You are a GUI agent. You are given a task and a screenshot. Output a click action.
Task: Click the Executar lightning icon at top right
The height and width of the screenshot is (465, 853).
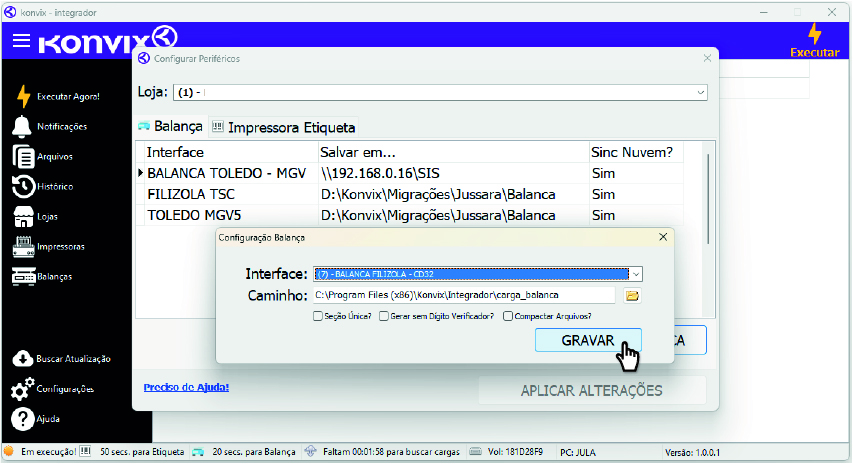[x=814, y=34]
